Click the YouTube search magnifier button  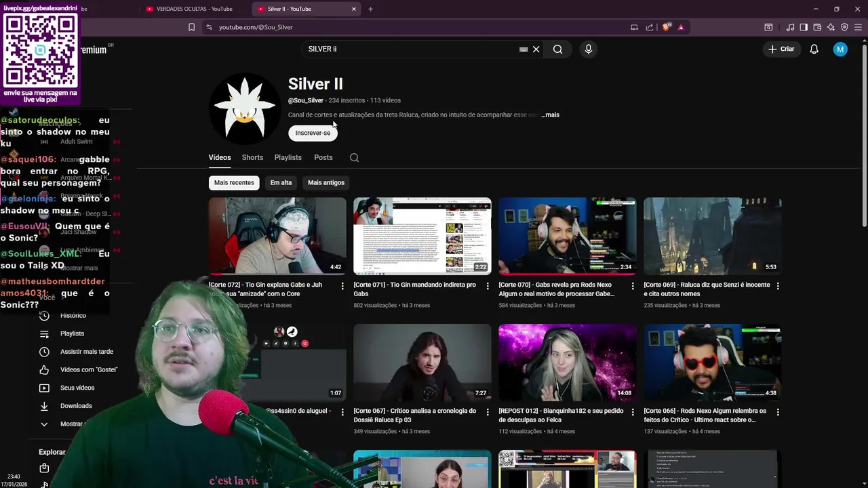[557, 49]
